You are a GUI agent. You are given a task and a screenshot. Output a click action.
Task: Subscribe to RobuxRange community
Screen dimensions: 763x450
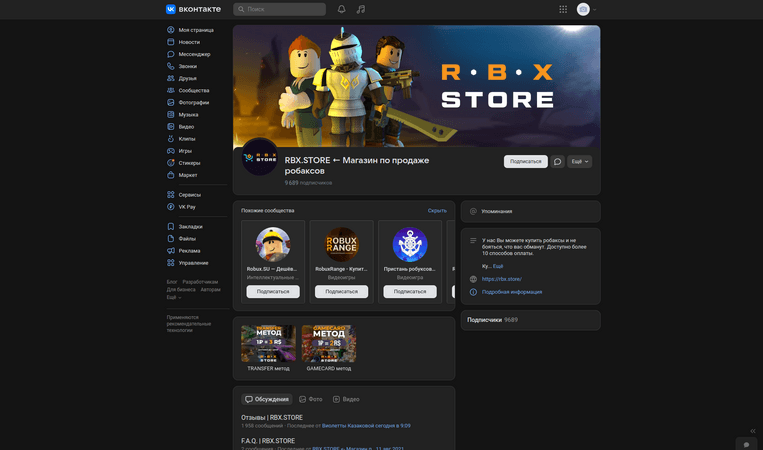(342, 291)
